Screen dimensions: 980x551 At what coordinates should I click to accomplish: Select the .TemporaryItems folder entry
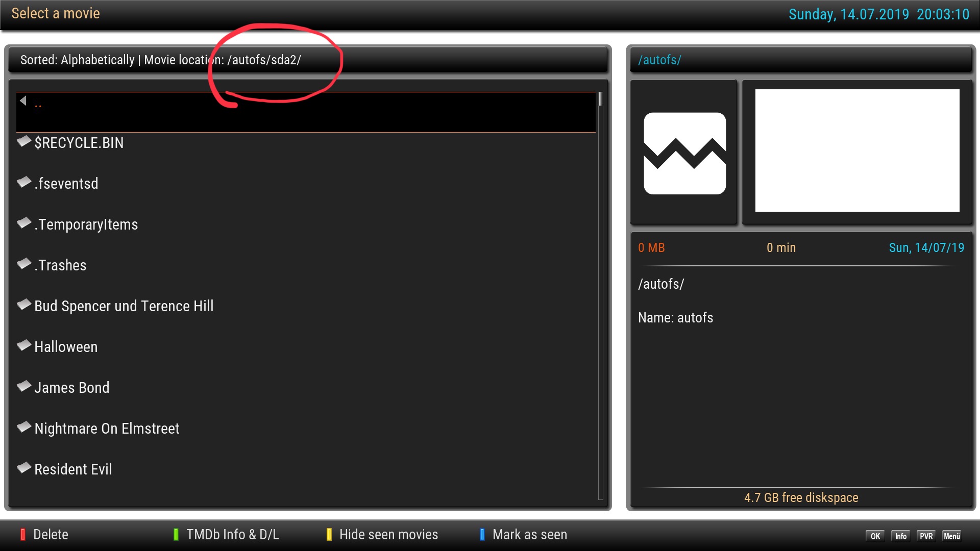coord(86,224)
